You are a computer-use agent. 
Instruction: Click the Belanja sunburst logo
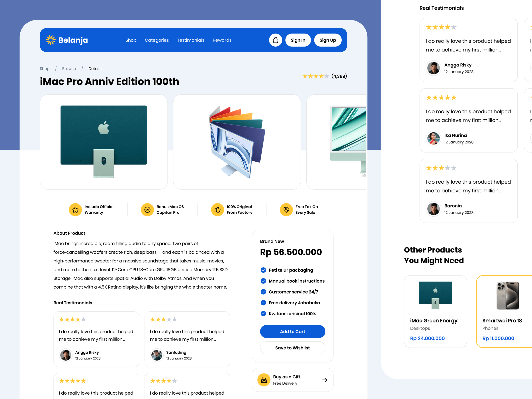point(51,40)
